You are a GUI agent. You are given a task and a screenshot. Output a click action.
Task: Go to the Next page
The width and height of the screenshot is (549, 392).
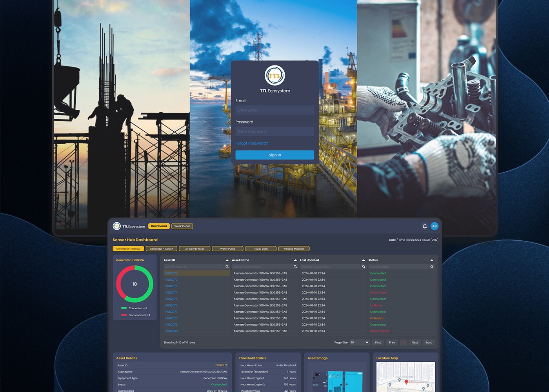click(x=414, y=343)
